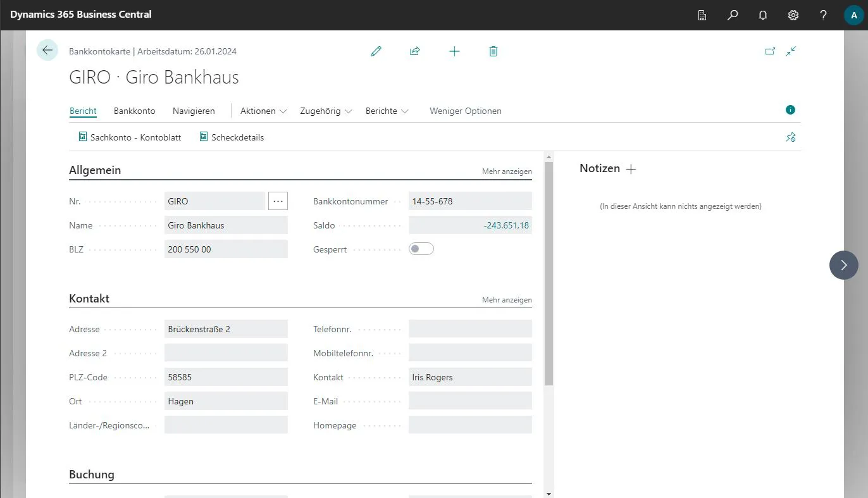Open the search magnifier in top bar

point(733,15)
